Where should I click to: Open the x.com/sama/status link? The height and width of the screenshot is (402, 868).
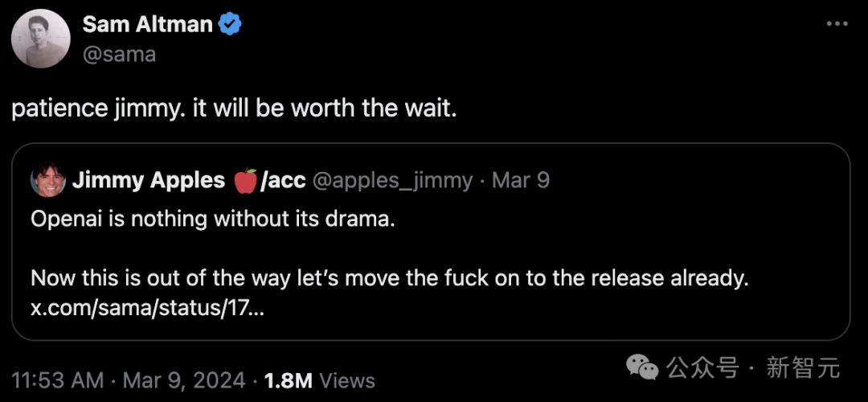click(x=147, y=309)
